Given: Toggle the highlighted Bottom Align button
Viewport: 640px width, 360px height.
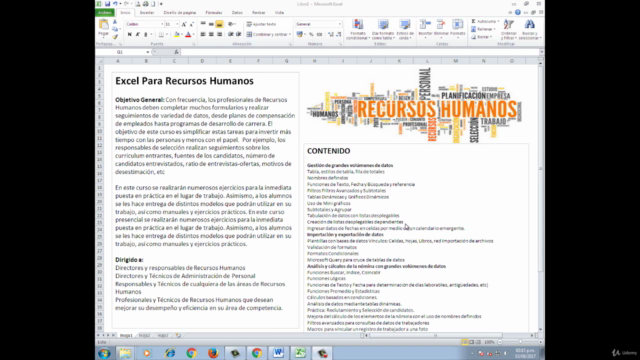Looking at the screenshot, I should point(219,24).
